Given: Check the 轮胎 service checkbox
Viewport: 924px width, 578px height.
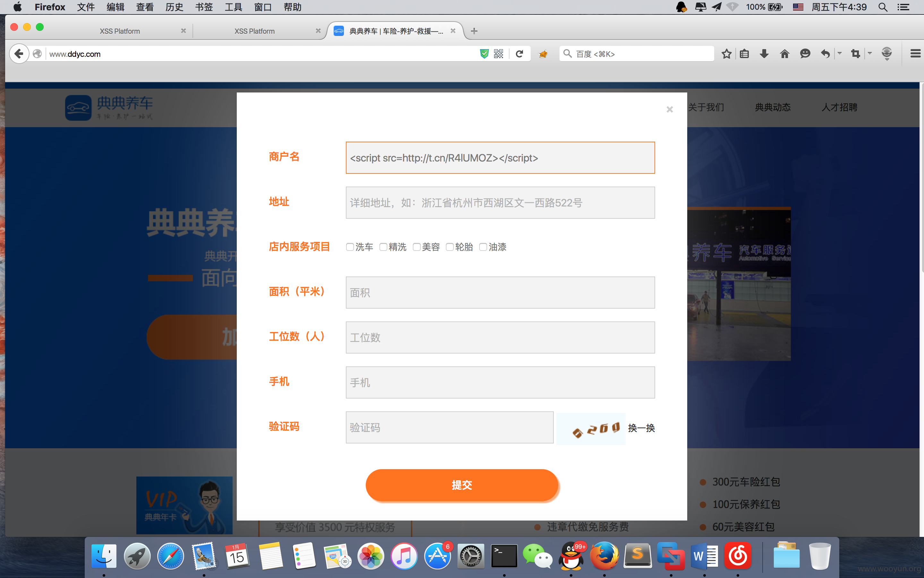Looking at the screenshot, I should (x=450, y=247).
